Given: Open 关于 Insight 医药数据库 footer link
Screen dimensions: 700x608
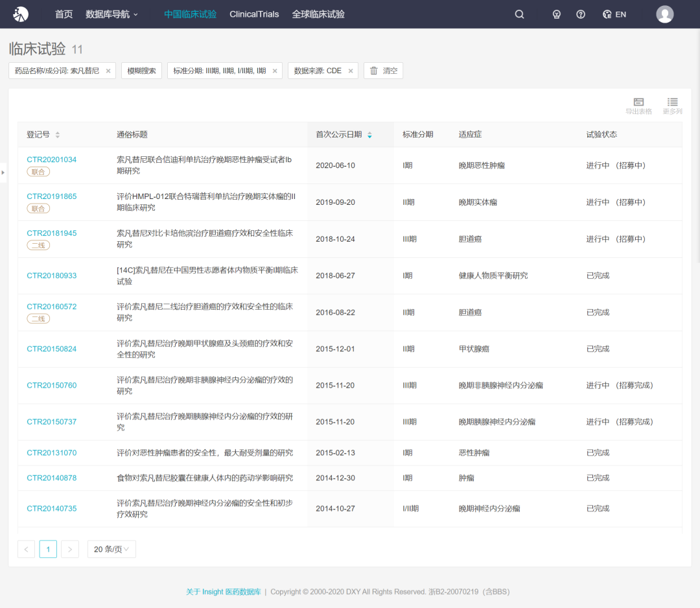Looking at the screenshot, I should tap(223, 592).
